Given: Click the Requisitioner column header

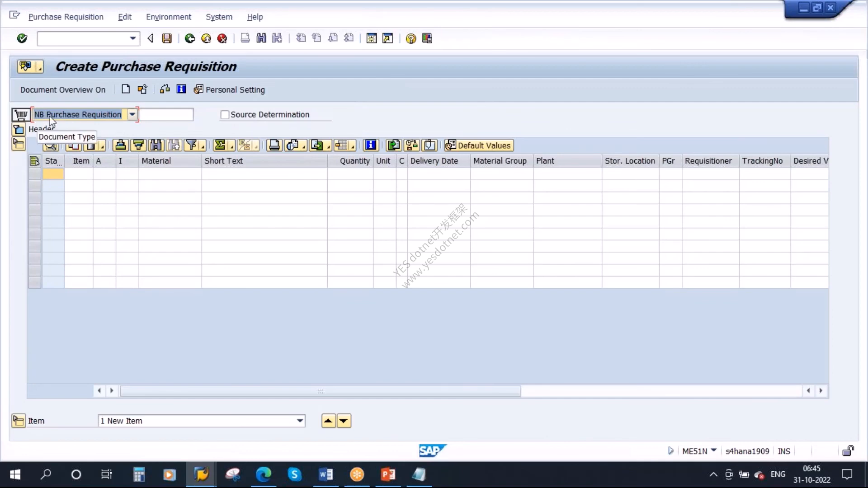Looking at the screenshot, I should (x=710, y=161).
